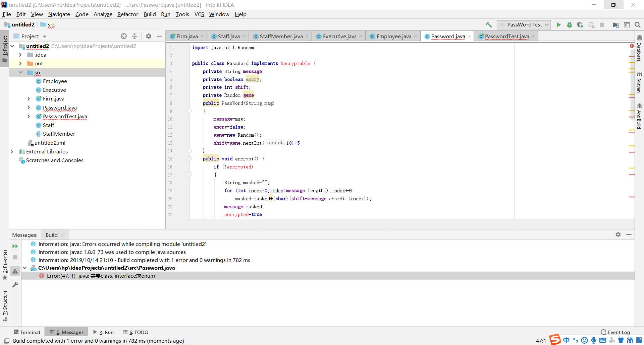
Task: Close the Build messages tab
Action: click(62, 235)
